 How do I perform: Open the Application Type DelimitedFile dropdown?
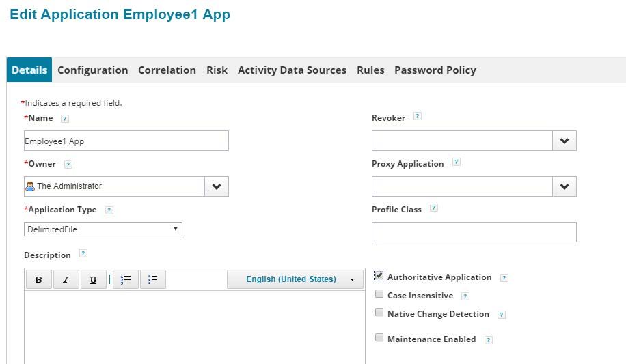pyautogui.click(x=103, y=229)
